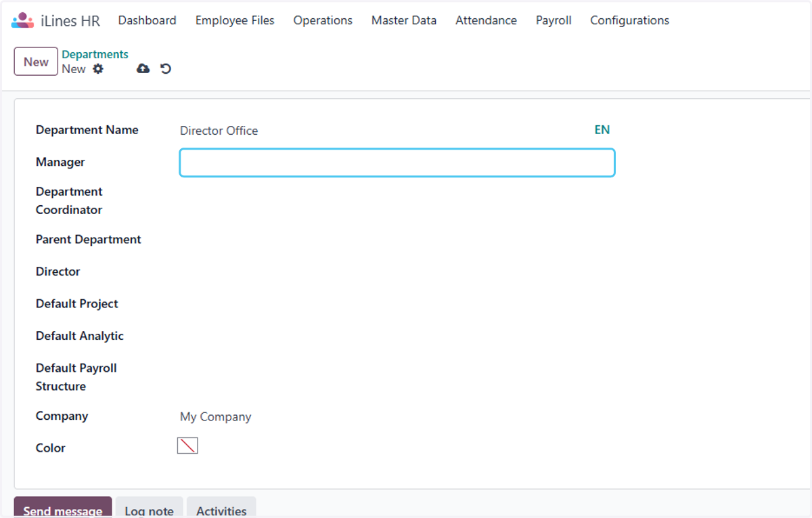The height and width of the screenshot is (518, 812).
Task: Open the Default Payroll Structure dropdown field
Action: coord(397,377)
